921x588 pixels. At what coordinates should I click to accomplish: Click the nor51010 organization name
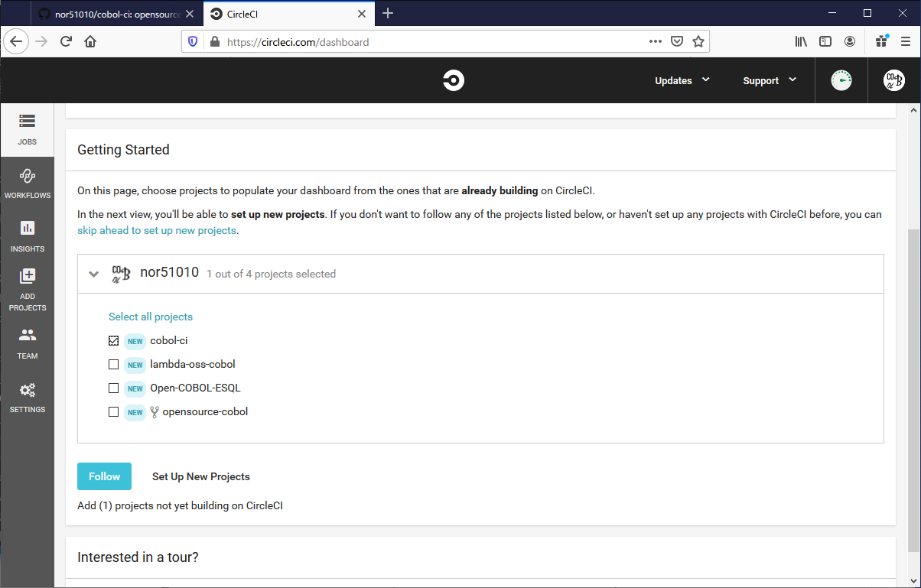[x=169, y=272]
